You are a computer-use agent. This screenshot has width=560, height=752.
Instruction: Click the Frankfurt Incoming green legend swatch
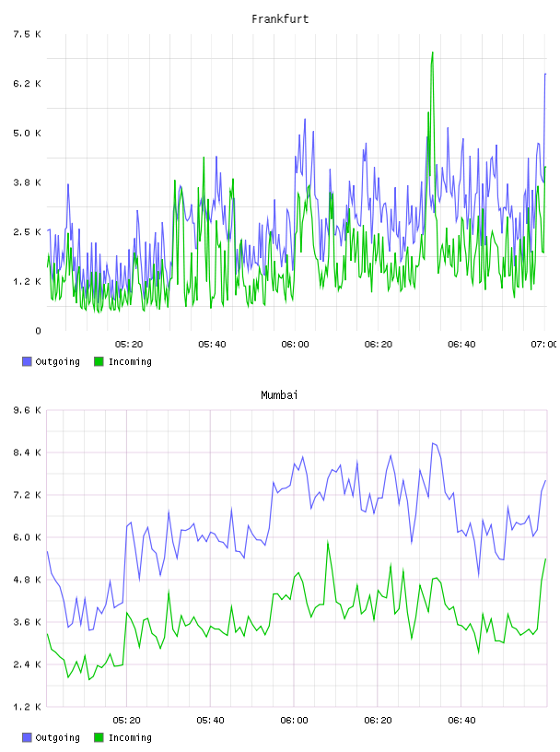point(99,361)
